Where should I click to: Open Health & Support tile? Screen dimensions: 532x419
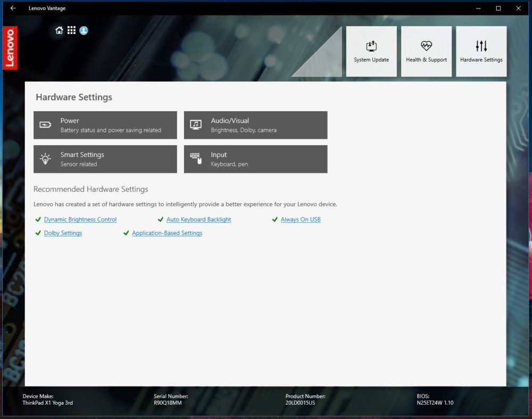coord(426,51)
